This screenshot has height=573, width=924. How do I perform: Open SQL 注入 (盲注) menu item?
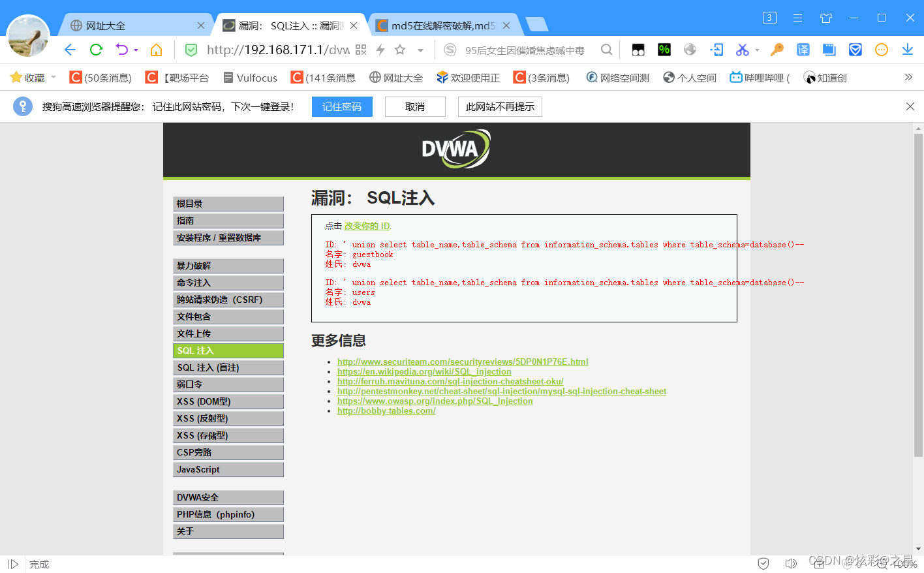point(228,367)
